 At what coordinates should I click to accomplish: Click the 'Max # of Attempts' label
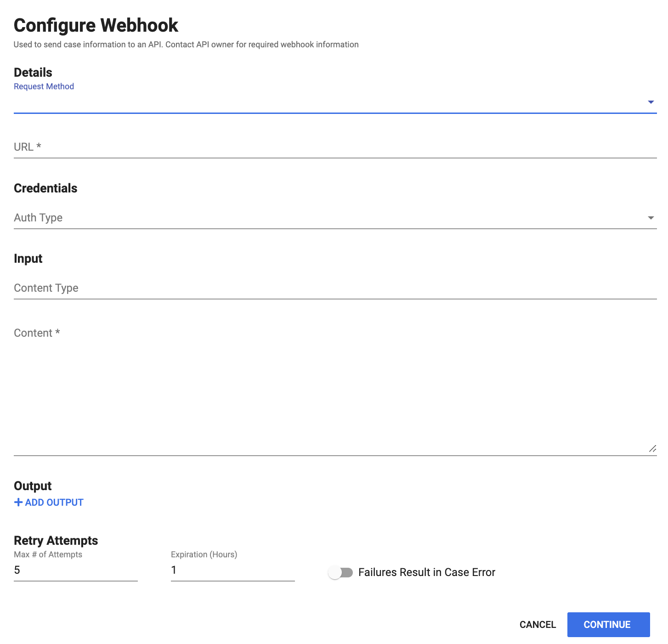48,554
